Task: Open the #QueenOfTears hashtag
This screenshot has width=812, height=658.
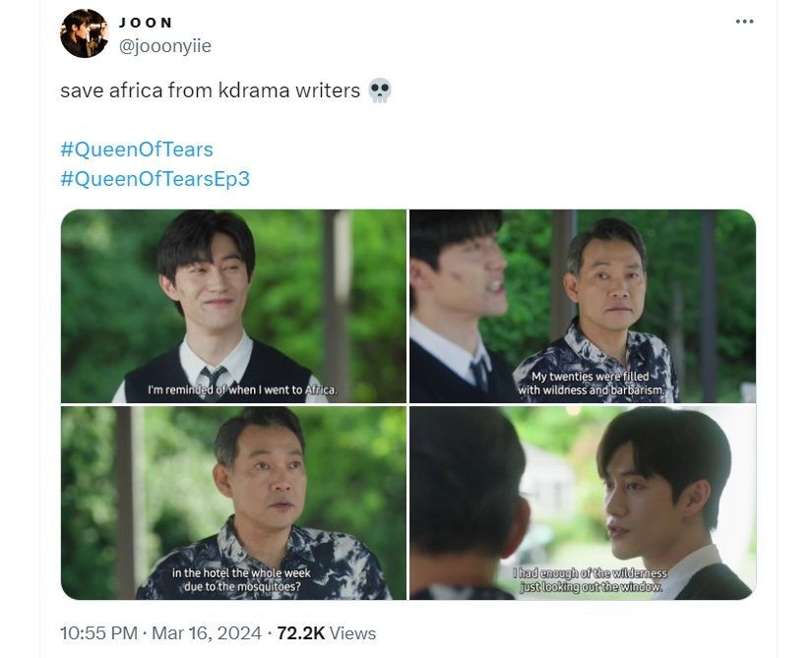Action: 137,150
